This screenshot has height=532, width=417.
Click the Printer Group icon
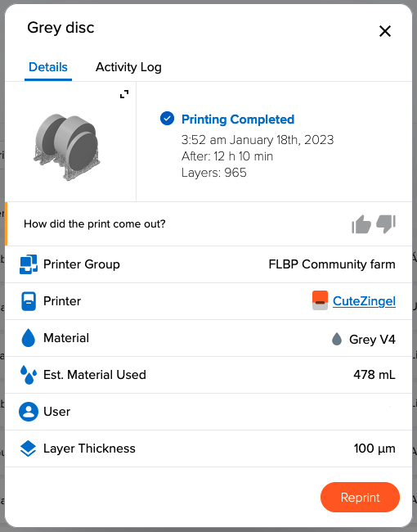click(29, 264)
